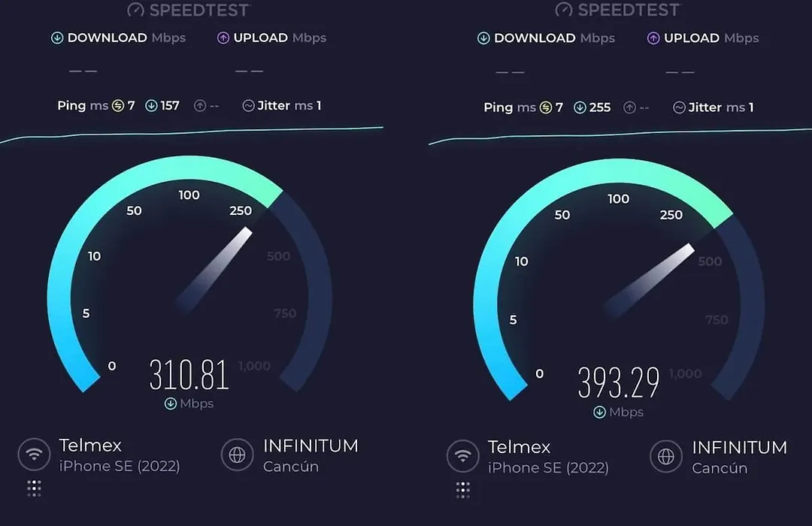Open the dotted grid icon under right Telmex
This screenshot has width=812, height=526.
tap(463, 490)
